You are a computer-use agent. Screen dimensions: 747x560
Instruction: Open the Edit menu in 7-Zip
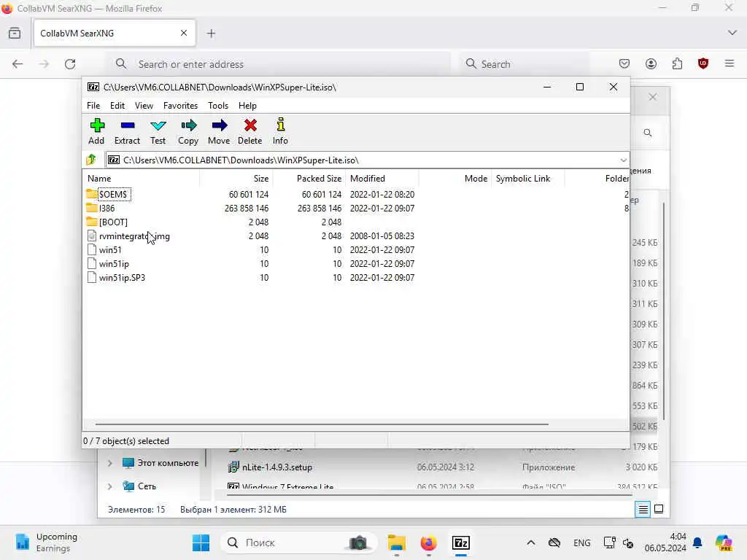click(x=117, y=105)
